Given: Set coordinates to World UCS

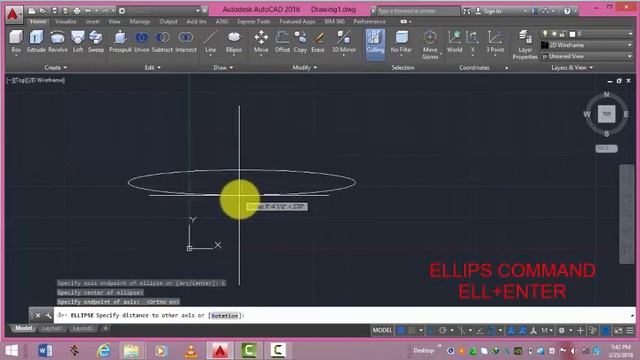Looking at the screenshot, I should pos(454,42).
